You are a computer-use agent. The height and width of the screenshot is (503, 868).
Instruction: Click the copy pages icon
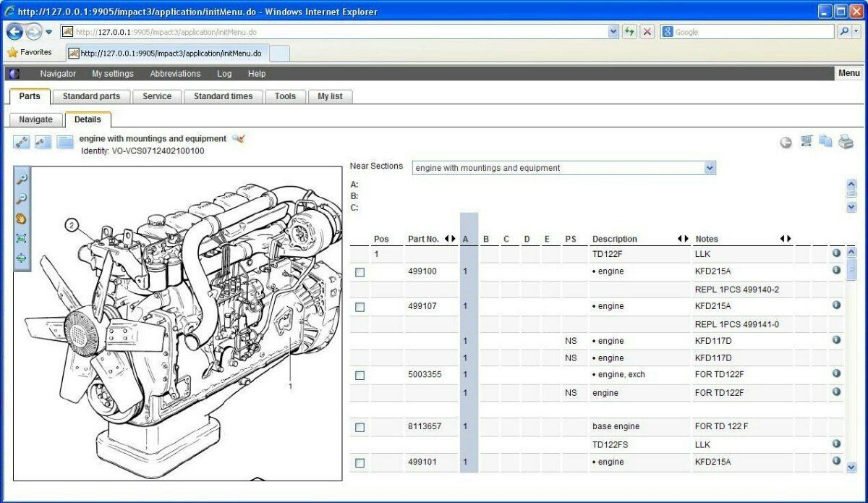pyautogui.click(x=825, y=142)
